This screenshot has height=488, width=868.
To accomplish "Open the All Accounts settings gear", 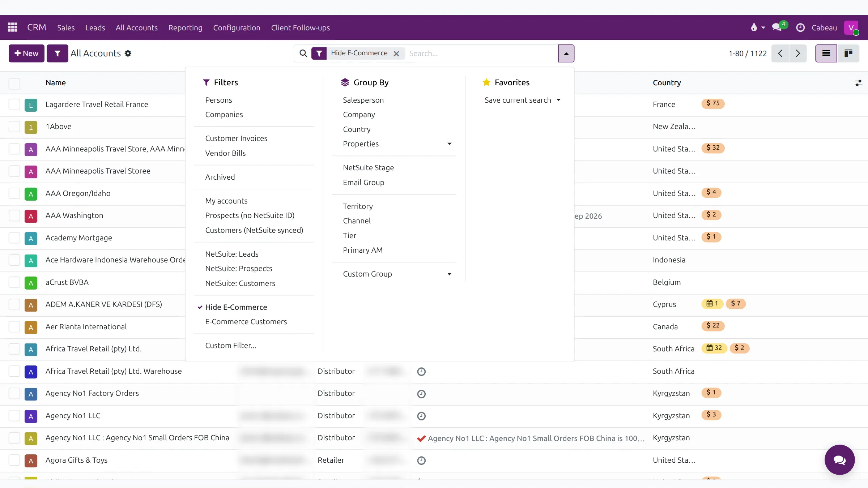I will point(128,53).
